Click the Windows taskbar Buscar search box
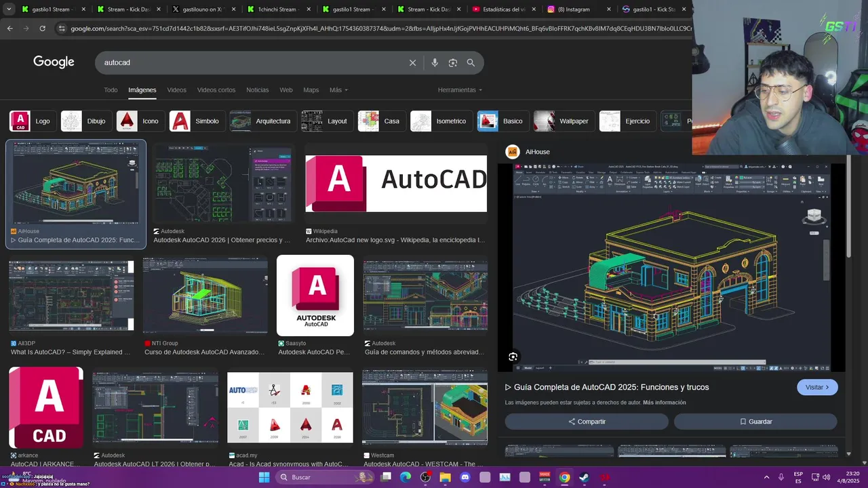This screenshot has height=488, width=868. 325,477
